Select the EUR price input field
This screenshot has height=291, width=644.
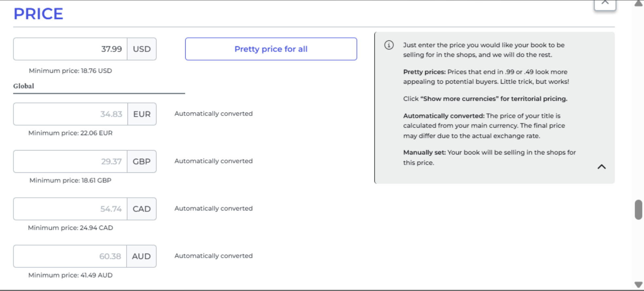point(70,114)
